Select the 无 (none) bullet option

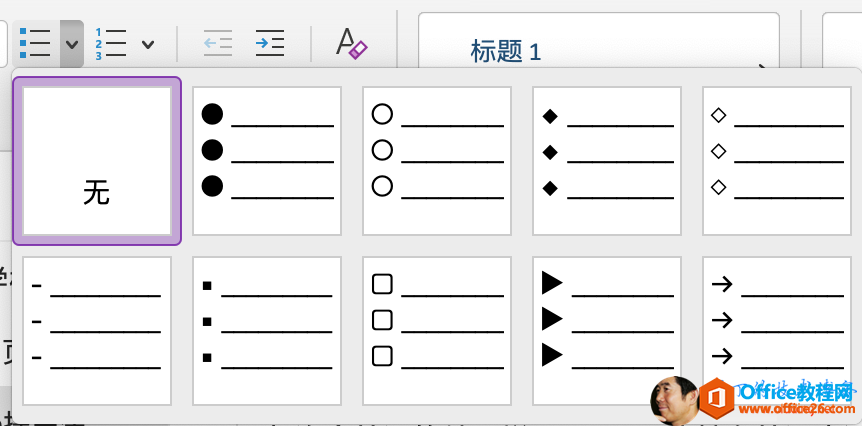point(97,161)
